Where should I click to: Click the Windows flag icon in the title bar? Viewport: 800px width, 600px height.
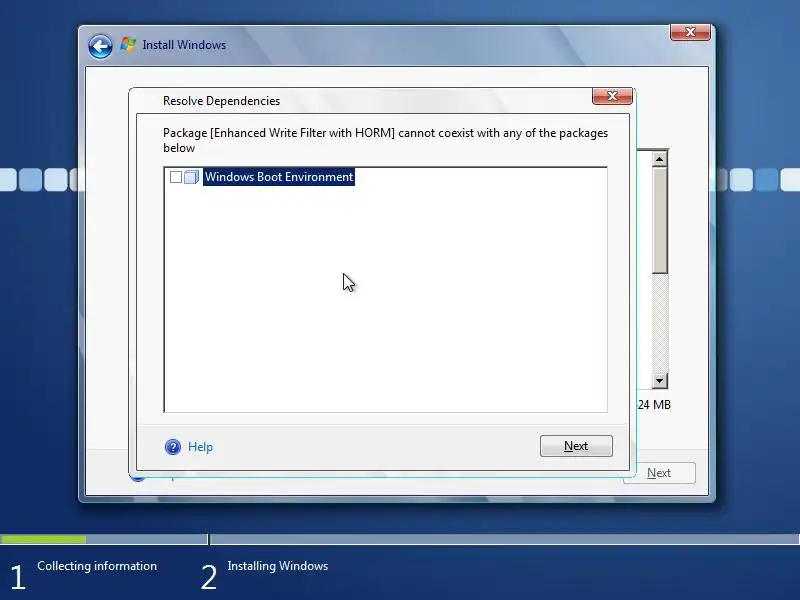click(x=128, y=45)
